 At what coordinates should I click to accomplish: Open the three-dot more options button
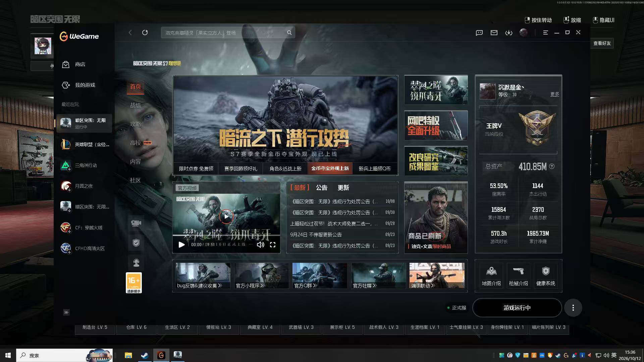pyautogui.click(x=573, y=308)
